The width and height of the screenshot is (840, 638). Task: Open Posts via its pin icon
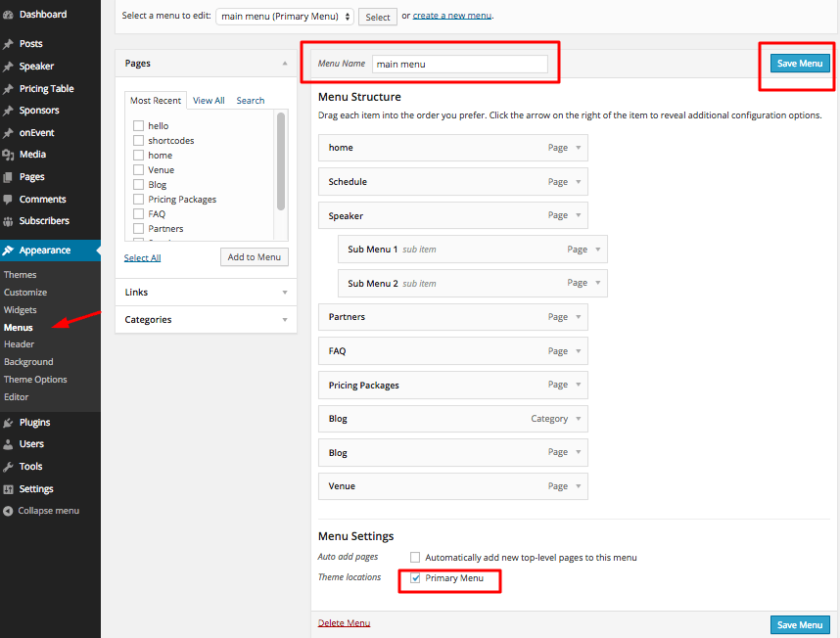(x=9, y=44)
